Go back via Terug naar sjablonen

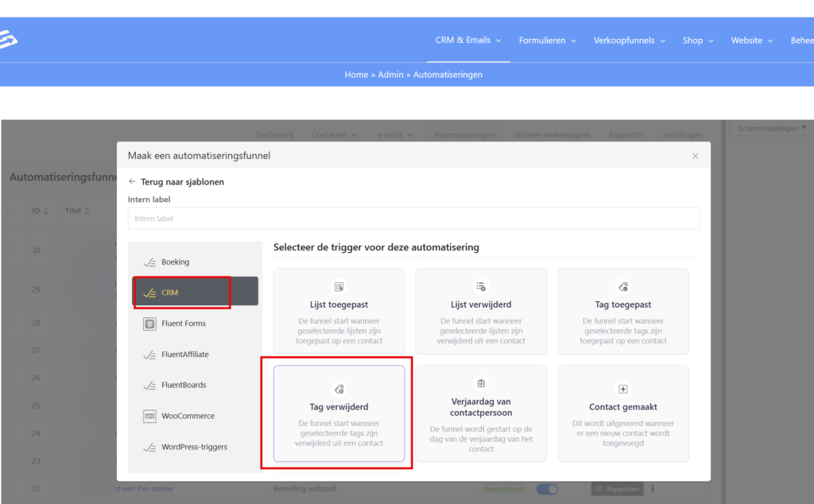[176, 182]
